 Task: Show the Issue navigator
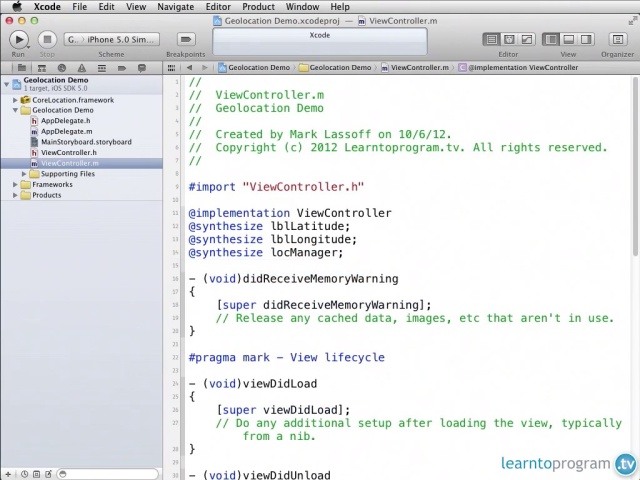[x=82, y=68]
